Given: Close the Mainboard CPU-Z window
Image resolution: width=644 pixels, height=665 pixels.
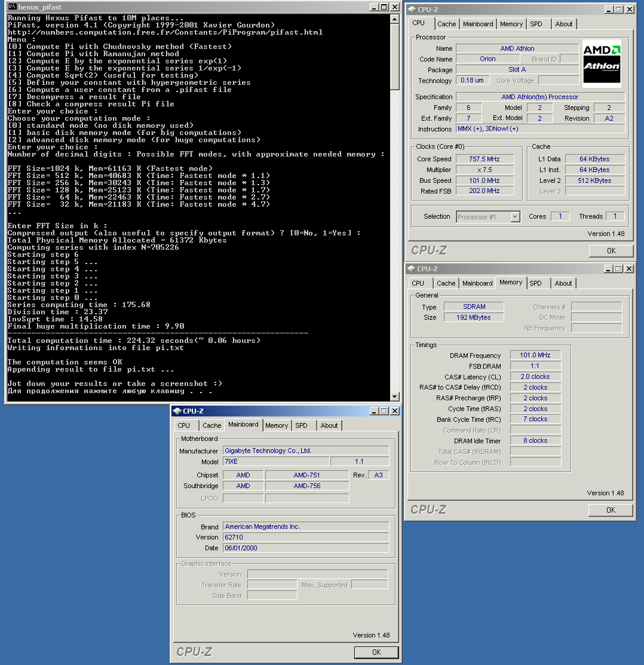Looking at the screenshot, I should (394, 411).
